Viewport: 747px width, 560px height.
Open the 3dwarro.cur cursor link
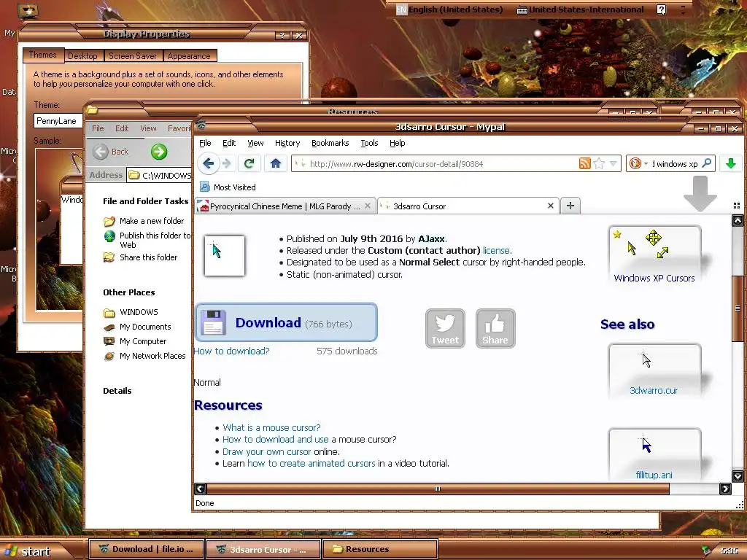(654, 391)
